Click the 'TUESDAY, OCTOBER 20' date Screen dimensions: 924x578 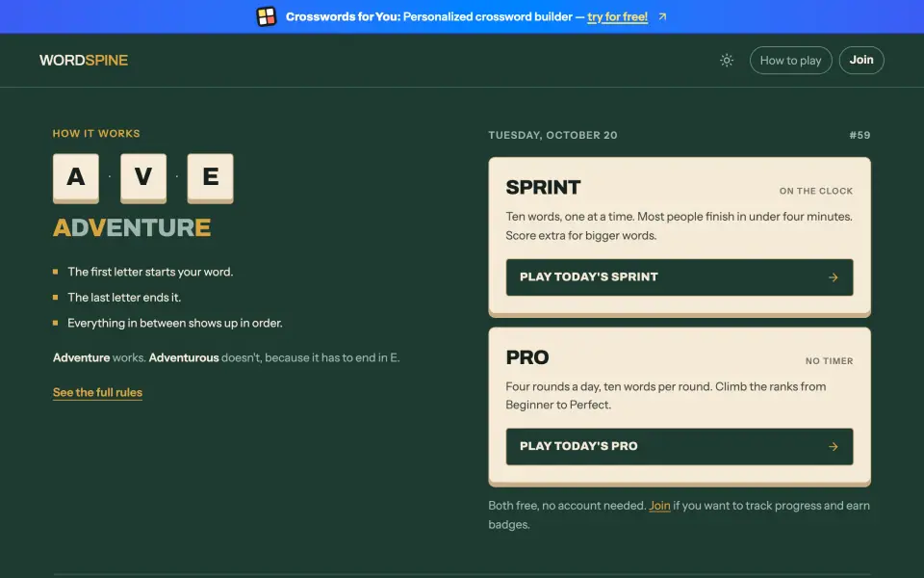[552, 135]
